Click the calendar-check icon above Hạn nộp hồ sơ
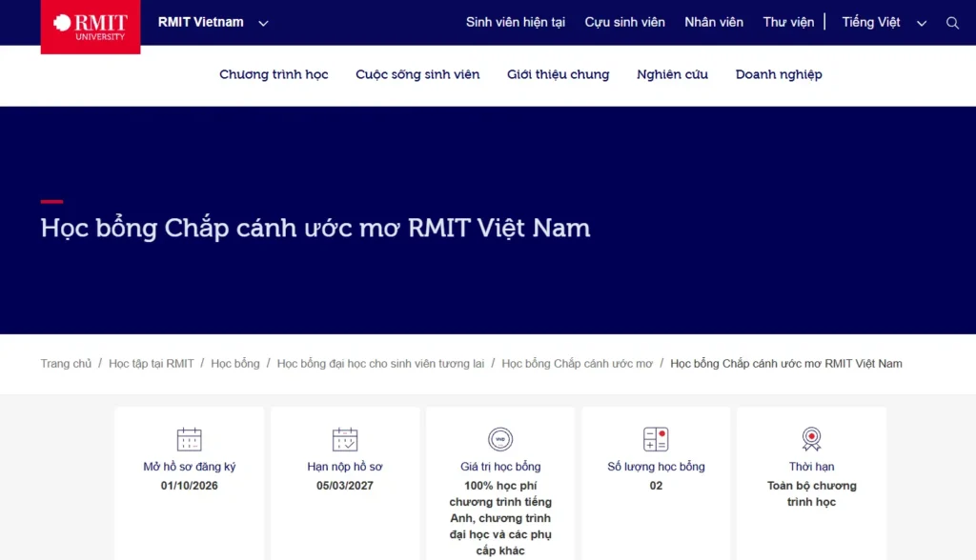 click(x=345, y=439)
